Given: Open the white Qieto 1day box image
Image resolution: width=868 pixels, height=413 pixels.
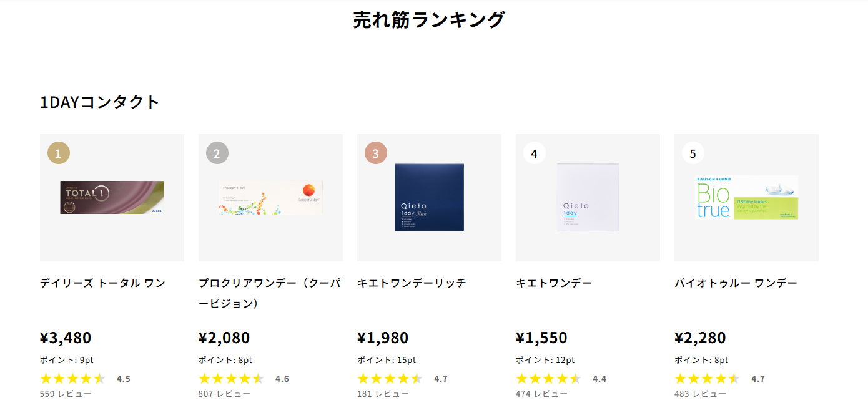Looking at the screenshot, I should coord(588,198).
